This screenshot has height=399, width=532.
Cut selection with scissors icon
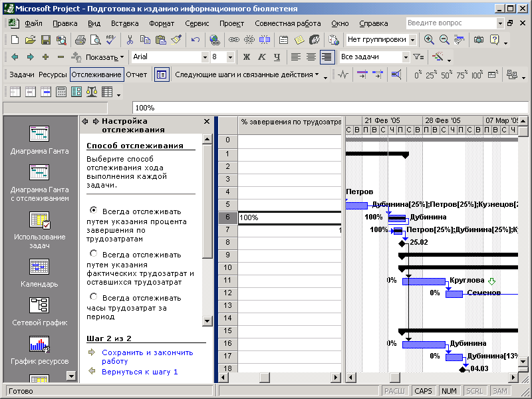tap(130, 40)
